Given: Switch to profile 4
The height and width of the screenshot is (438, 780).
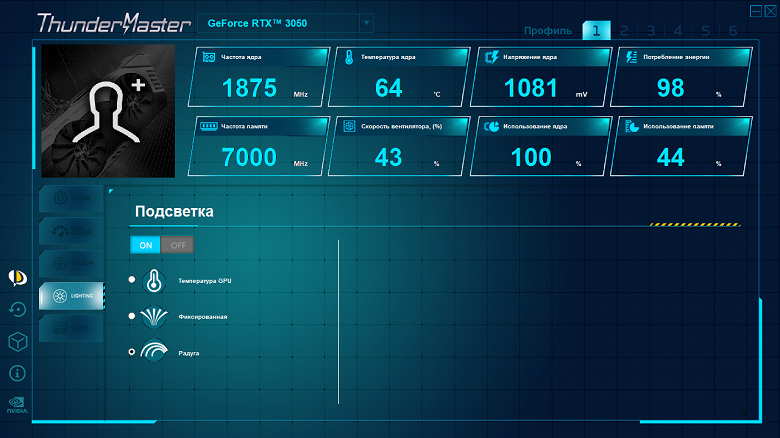Looking at the screenshot, I should coord(678,31).
